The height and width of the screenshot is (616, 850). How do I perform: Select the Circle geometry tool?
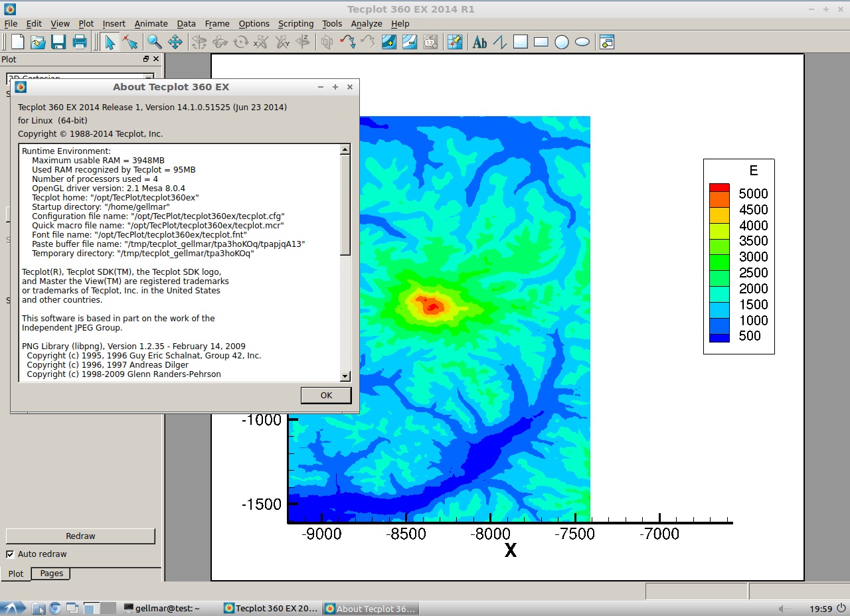coord(562,42)
